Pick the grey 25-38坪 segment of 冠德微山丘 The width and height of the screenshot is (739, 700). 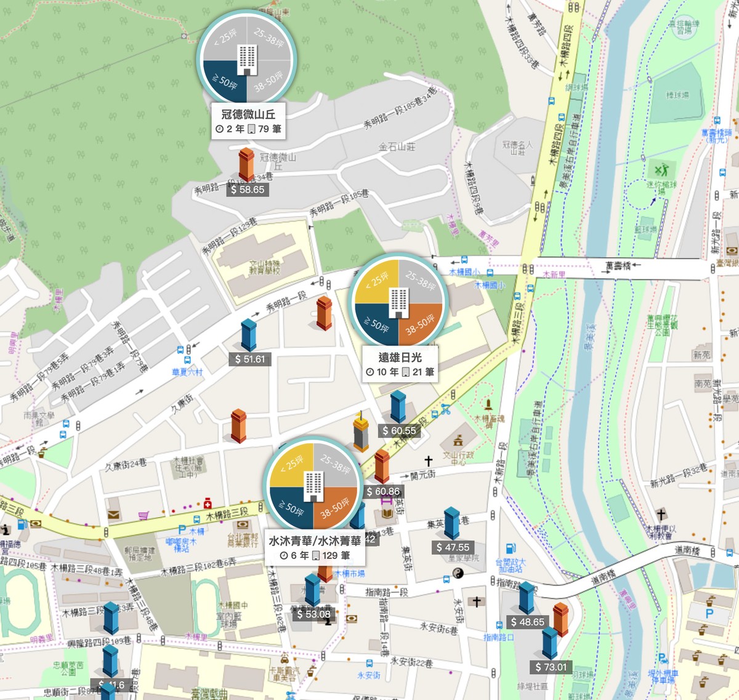(x=269, y=38)
